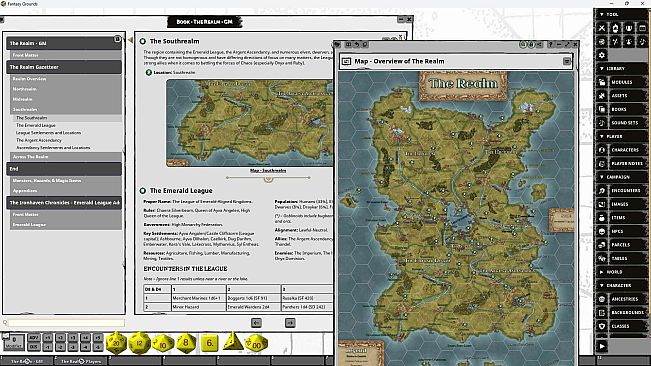The width and height of the screenshot is (651, 366).
Task: Open Iron Haven Chronicles Emerald League header
Action: coord(64,203)
